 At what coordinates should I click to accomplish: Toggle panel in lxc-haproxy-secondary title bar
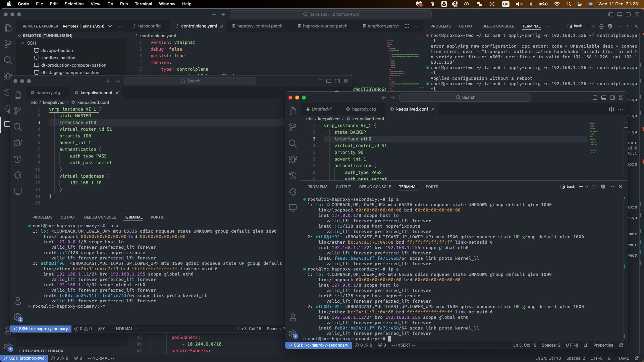tap(603, 98)
